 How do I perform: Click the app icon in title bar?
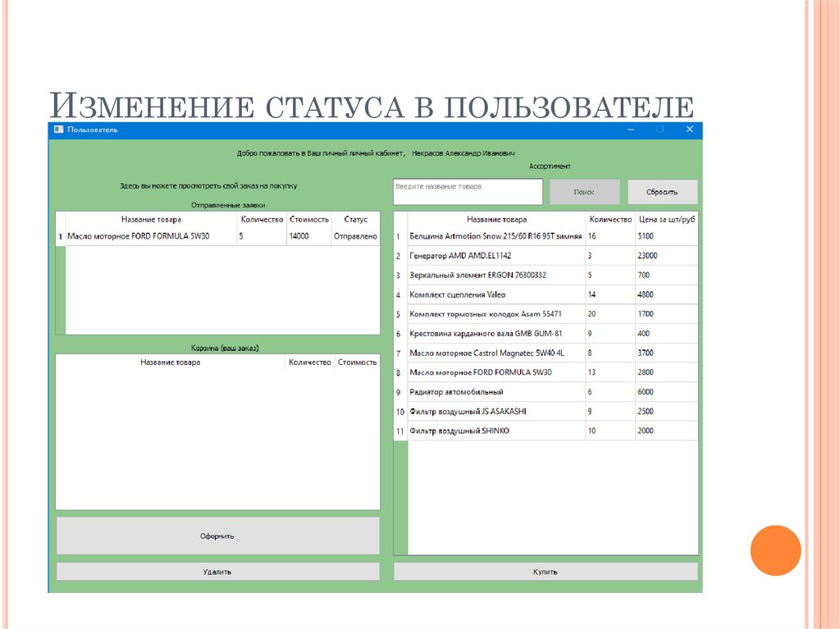point(57,130)
